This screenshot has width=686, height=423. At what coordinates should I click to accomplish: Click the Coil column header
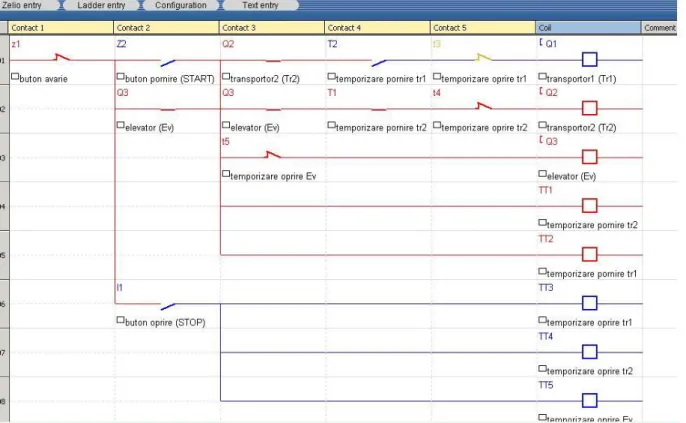[x=588, y=28]
